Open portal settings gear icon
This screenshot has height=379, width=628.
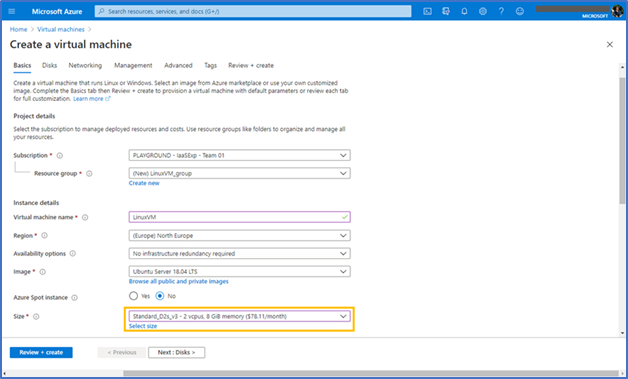click(483, 12)
